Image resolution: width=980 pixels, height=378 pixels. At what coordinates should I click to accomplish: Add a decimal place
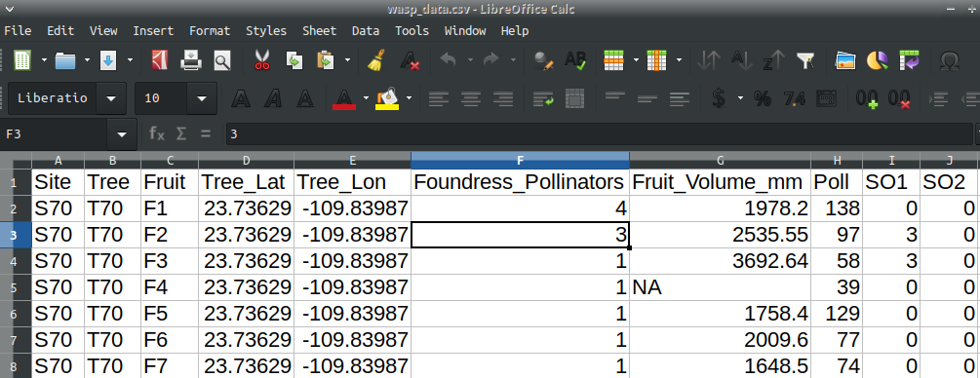[867, 98]
